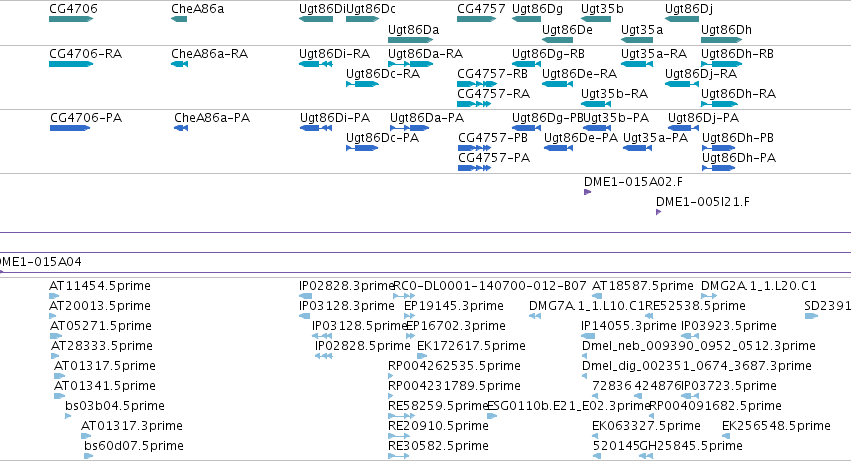The width and height of the screenshot is (851, 461).
Task: Click EST RE20910.5prime
Action: pos(399,436)
